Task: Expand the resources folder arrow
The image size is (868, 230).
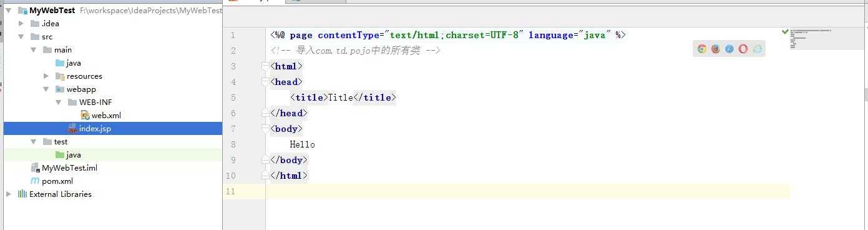Action: click(x=46, y=76)
